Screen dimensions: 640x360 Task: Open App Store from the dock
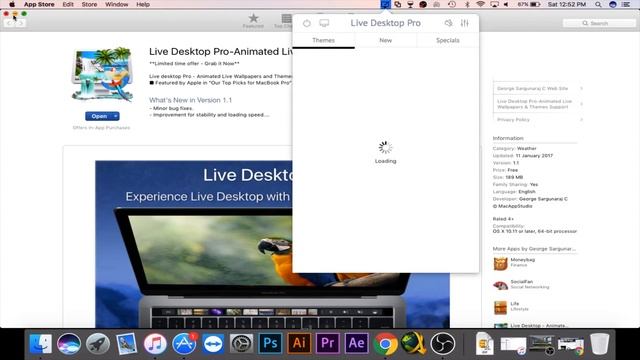(x=184, y=343)
